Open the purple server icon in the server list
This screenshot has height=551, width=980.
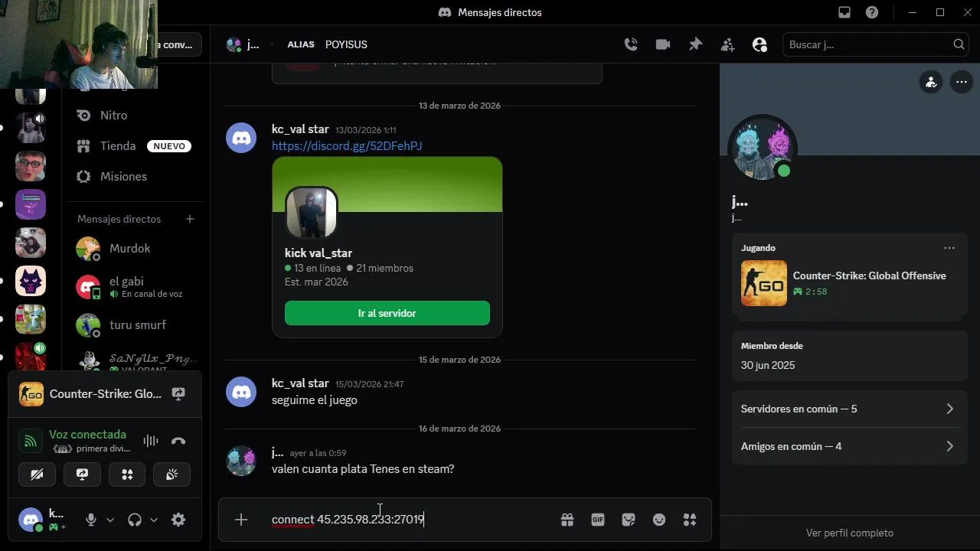(x=31, y=204)
